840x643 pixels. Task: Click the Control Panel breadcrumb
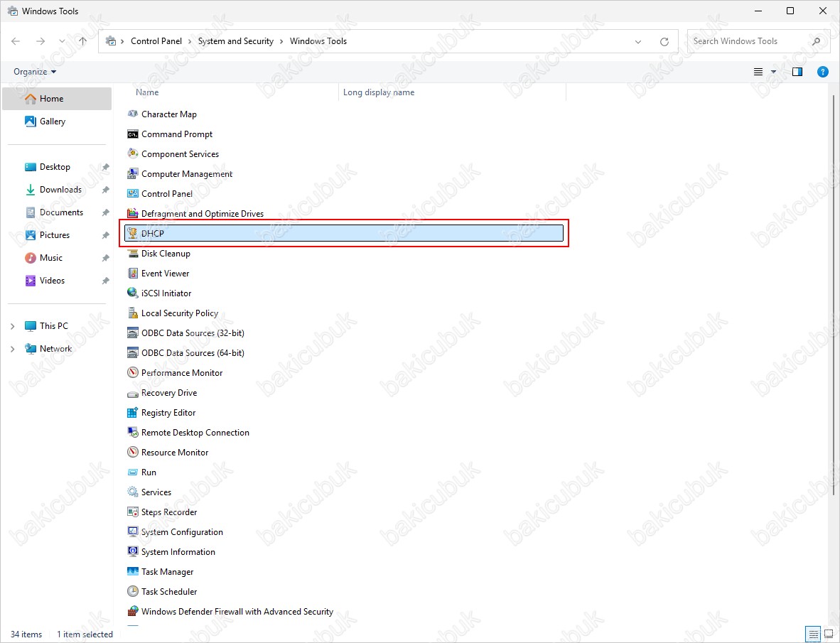coord(156,41)
